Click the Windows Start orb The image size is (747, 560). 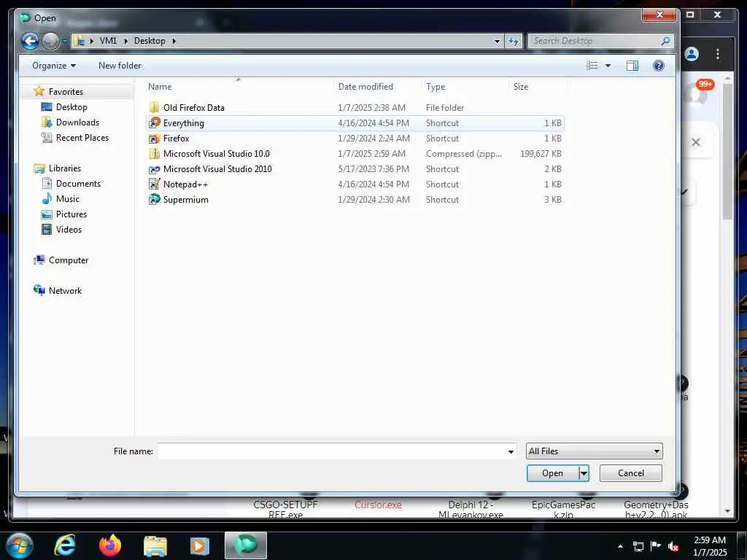coord(20,545)
